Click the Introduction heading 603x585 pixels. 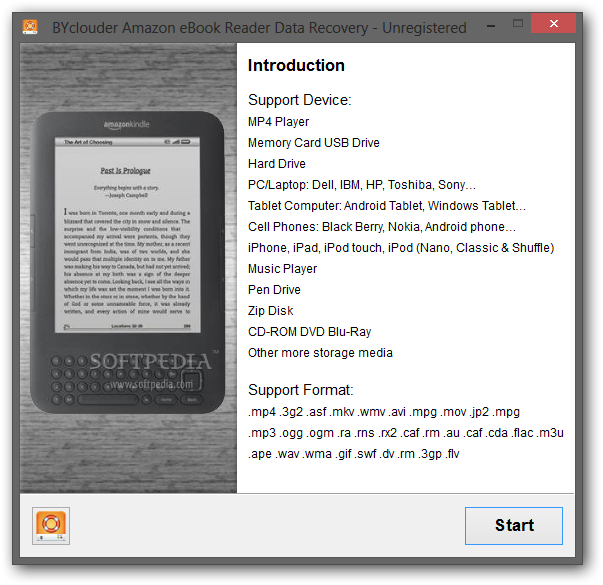[296, 65]
